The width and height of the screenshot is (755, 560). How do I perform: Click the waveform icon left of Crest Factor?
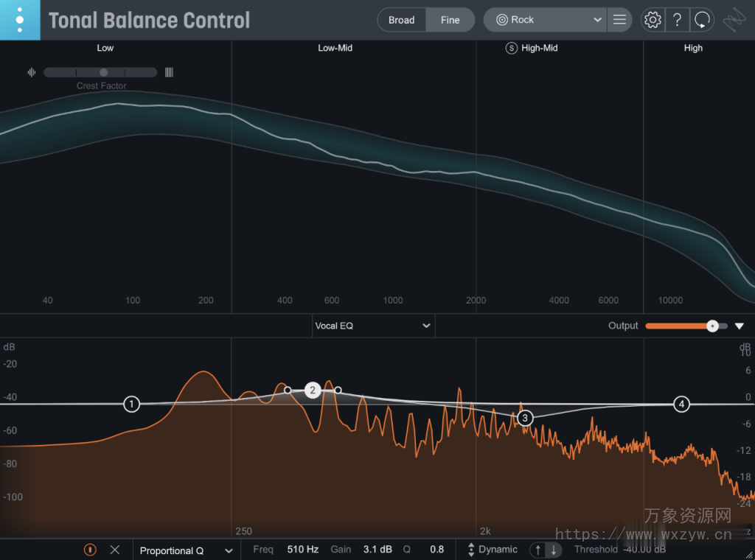point(31,72)
